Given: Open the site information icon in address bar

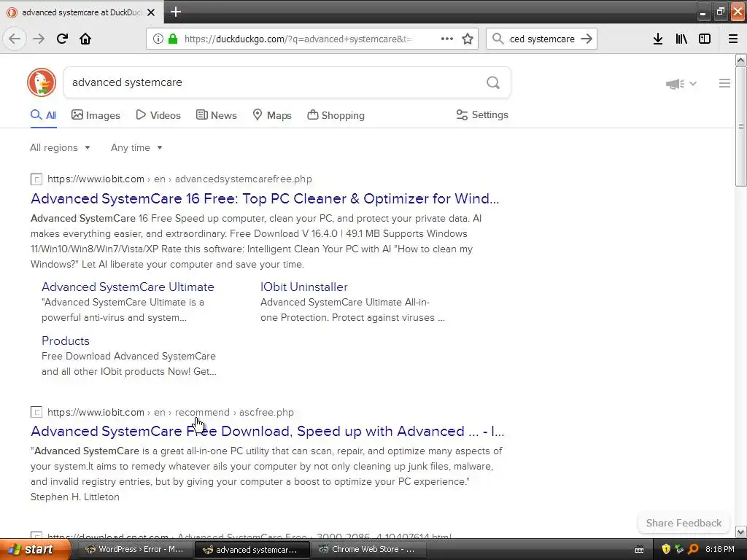Looking at the screenshot, I should (158, 39).
